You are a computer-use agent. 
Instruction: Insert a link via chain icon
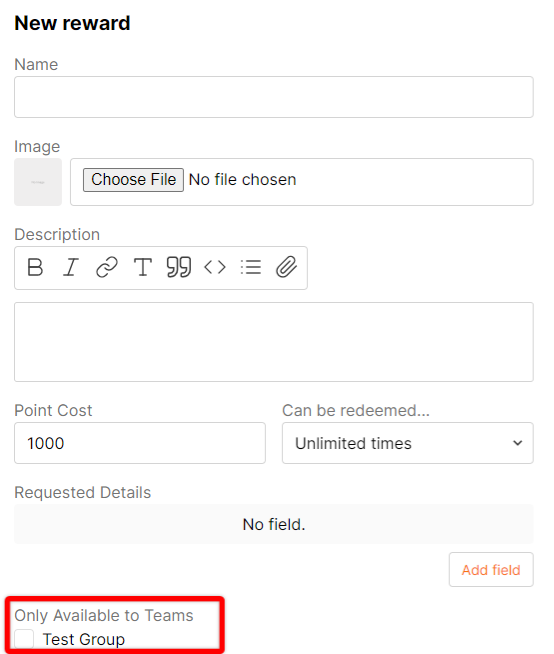107,267
